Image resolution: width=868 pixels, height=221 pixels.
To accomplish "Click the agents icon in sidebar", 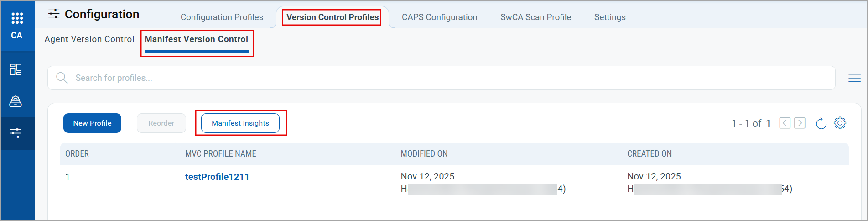I will pyautogui.click(x=16, y=101).
